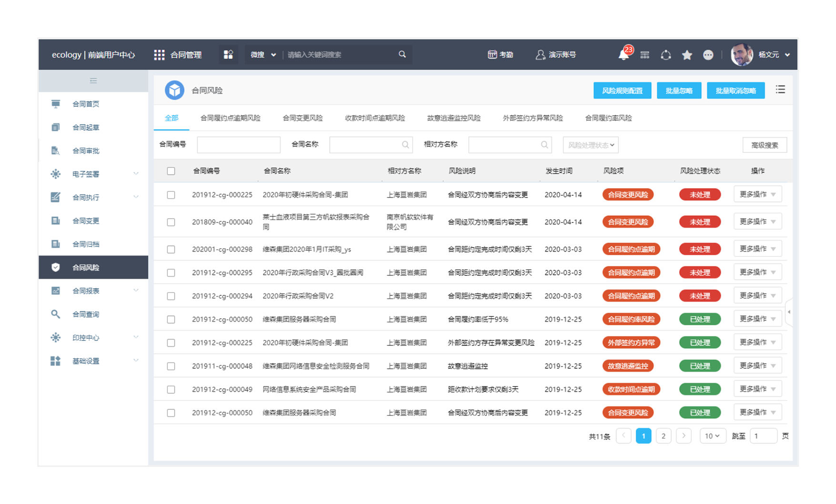The image size is (836, 504).
Task: Click the 风险规则配置 button
Action: [x=622, y=91]
